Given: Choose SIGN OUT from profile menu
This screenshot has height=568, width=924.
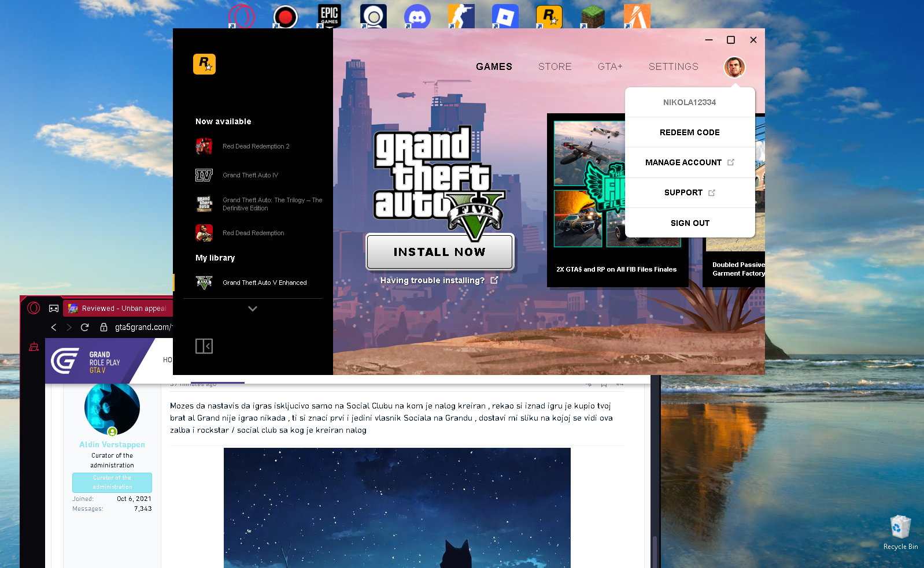Looking at the screenshot, I should [690, 223].
